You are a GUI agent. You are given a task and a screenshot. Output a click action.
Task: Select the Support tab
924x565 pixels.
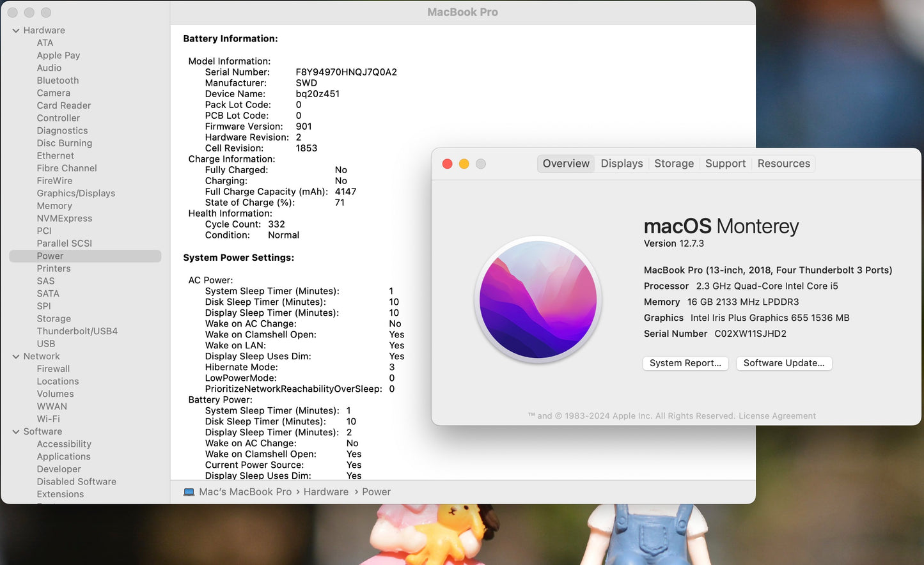pos(725,164)
